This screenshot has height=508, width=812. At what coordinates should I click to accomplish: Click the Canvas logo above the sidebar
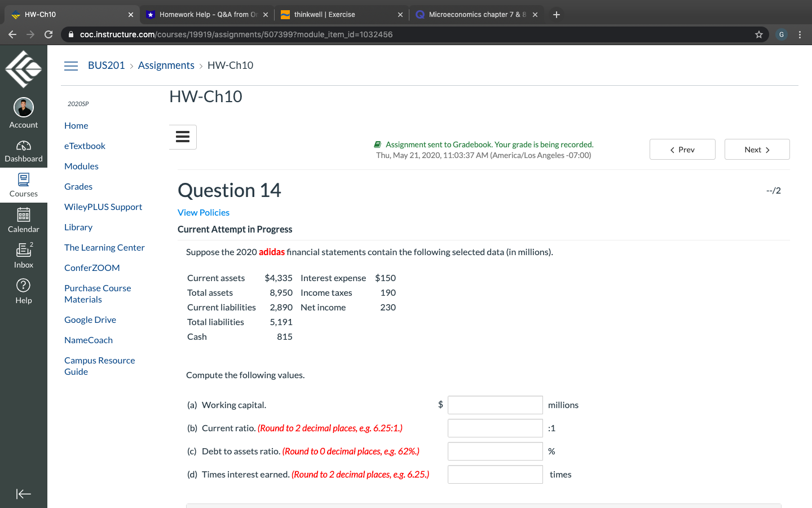[23, 68]
